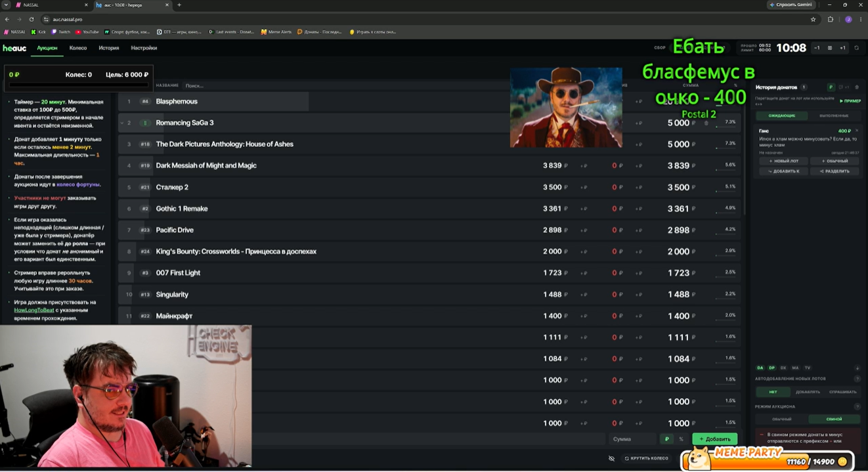Open Спросить Gemini in Chrome title bar

pyautogui.click(x=791, y=5)
